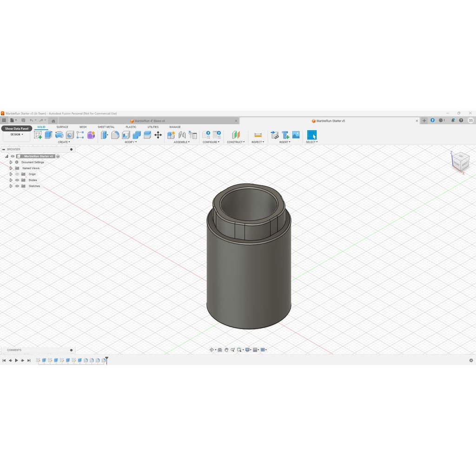Switch to the SURFACE tab

62,127
